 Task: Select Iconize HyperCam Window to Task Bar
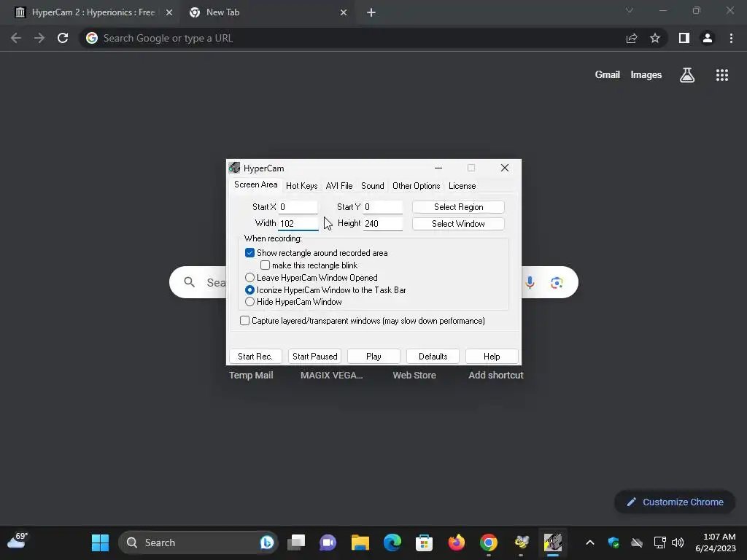pyautogui.click(x=249, y=290)
